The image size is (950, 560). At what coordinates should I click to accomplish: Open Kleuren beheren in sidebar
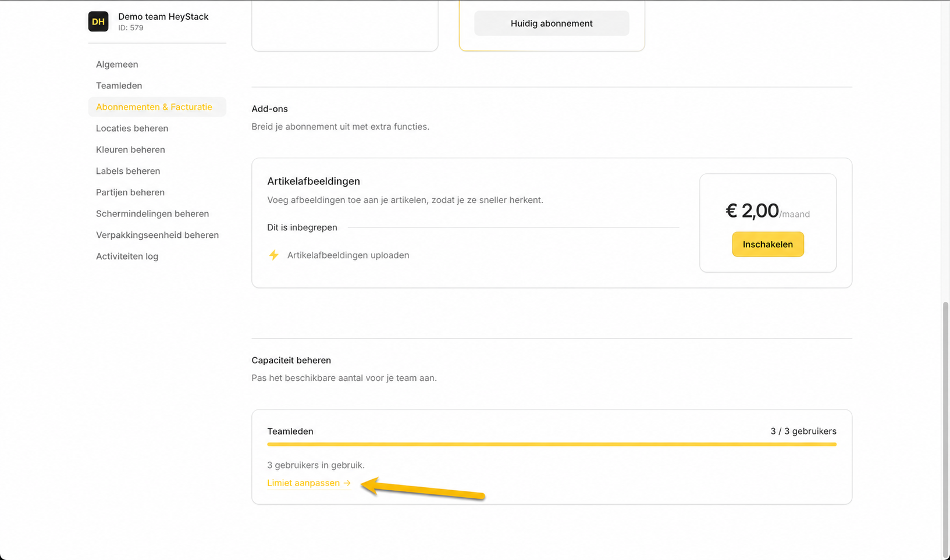(130, 149)
